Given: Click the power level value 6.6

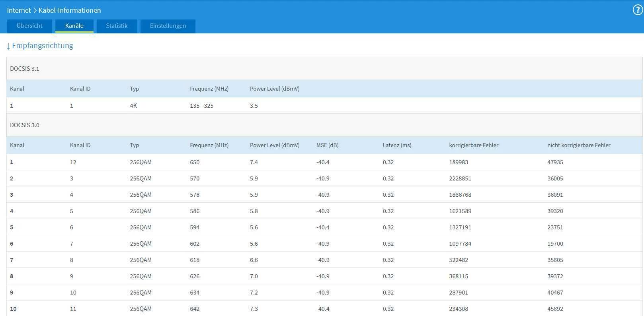Looking at the screenshot, I should [x=254, y=260].
